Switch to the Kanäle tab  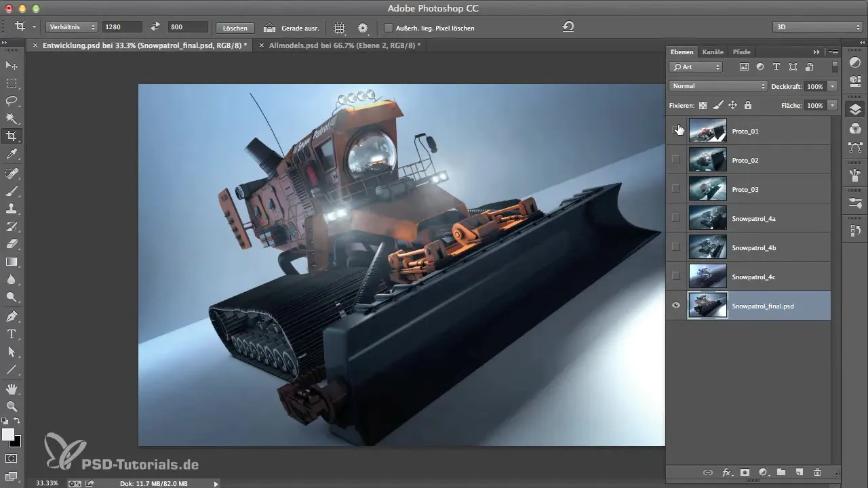coord(713,52)
